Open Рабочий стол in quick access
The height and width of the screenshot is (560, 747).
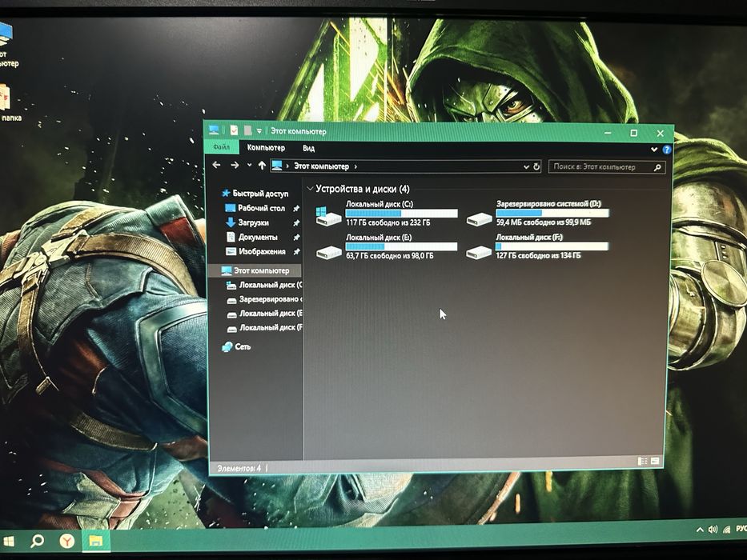click(x=261, y=208)
